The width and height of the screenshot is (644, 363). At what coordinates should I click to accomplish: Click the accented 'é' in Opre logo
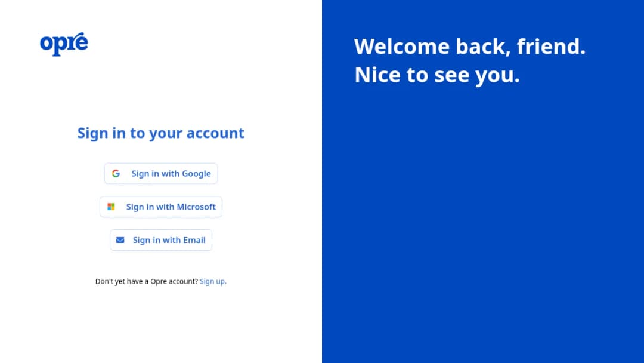tap(81, 41)
